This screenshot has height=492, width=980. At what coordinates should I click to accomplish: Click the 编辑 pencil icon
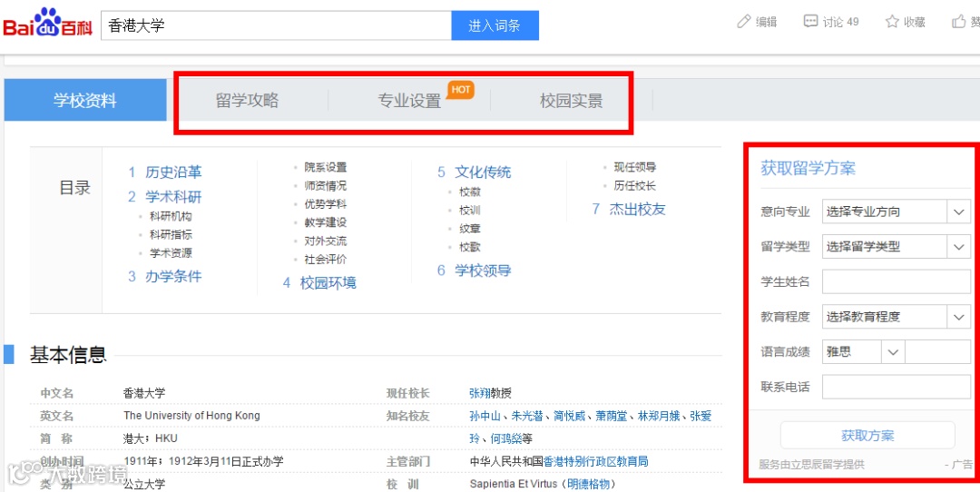pyautogui.click(x=744, y=22)
